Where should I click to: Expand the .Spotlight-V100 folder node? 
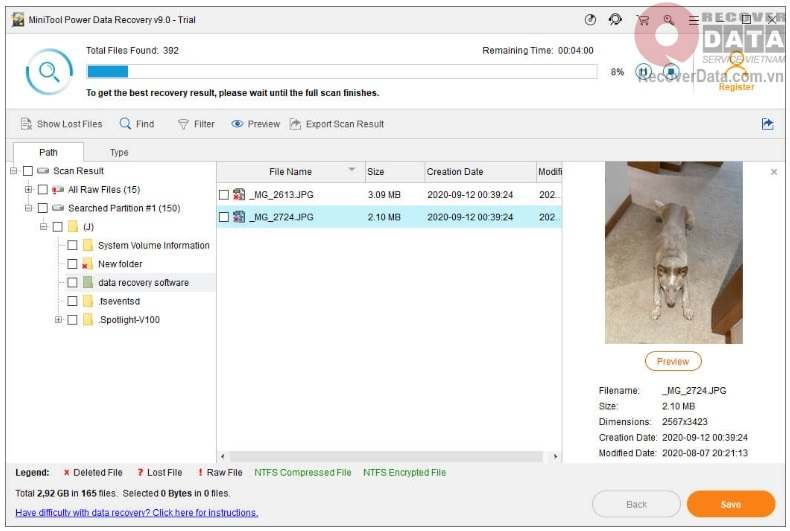(58, 320)
